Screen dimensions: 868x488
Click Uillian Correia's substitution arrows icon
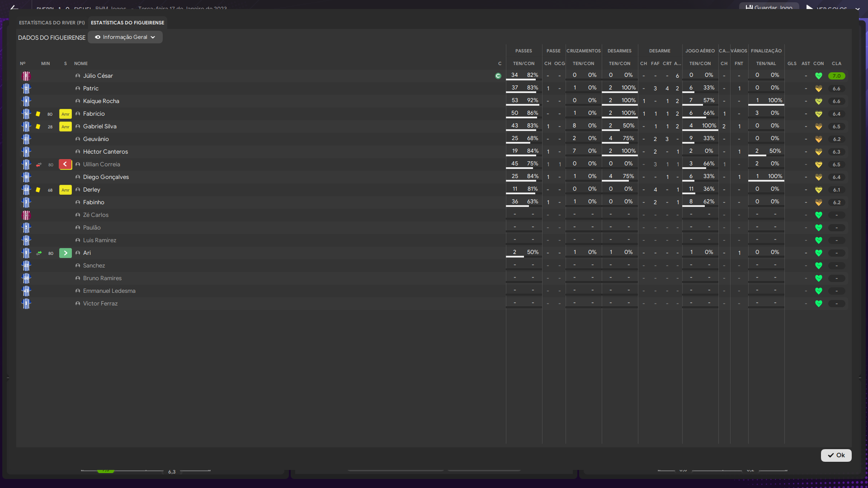coord(39,164)
